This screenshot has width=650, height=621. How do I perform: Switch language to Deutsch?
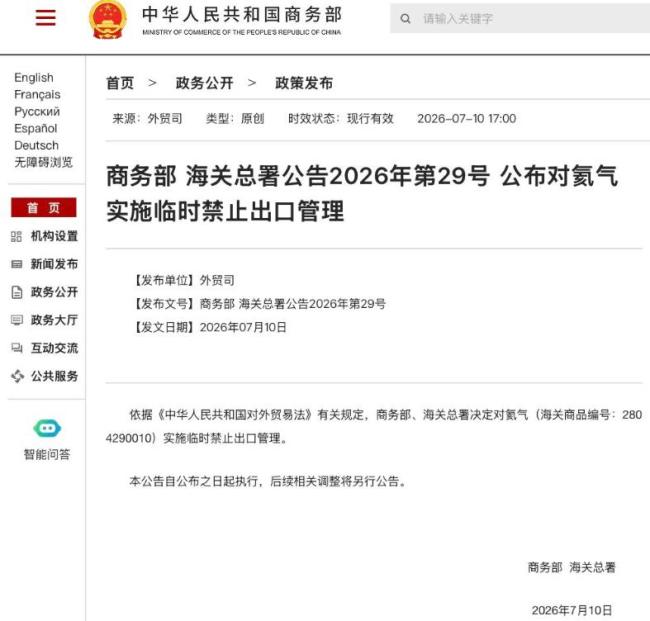tap(36, 146)
